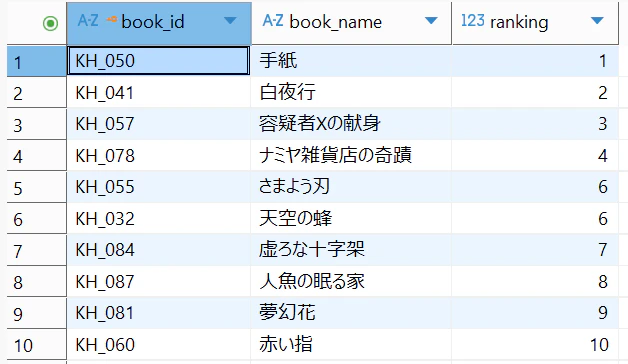Click the 123 numeric icon of ranking

[473, 20]
